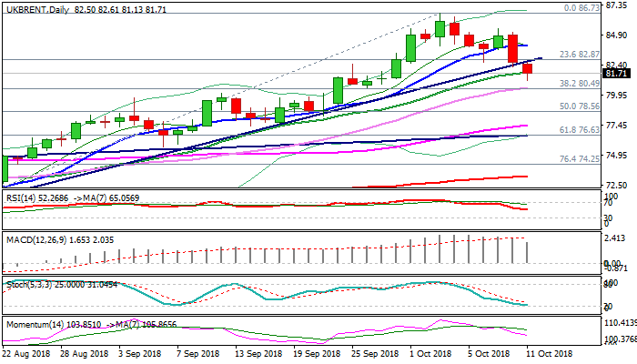Image resolution: width=637 pixels, height=364 pixels.
Task: Click the last MACD histogram bar
Action: [x=527, y=252]
